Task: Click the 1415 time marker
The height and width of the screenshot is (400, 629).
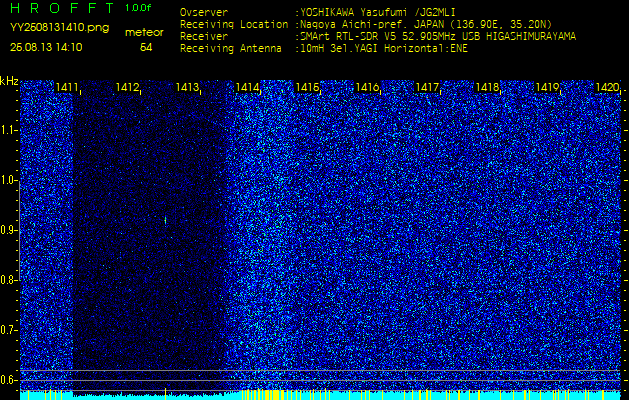Action: point(307,87)
